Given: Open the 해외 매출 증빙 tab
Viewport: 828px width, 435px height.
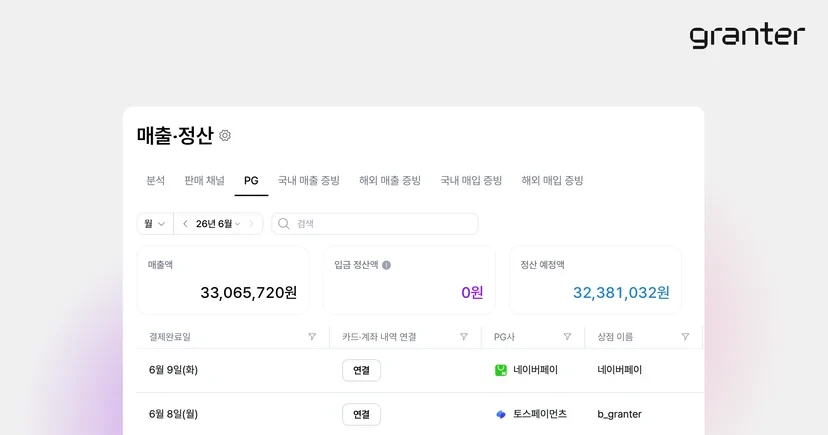Looking at the screenshot, I should coord(390,181).
